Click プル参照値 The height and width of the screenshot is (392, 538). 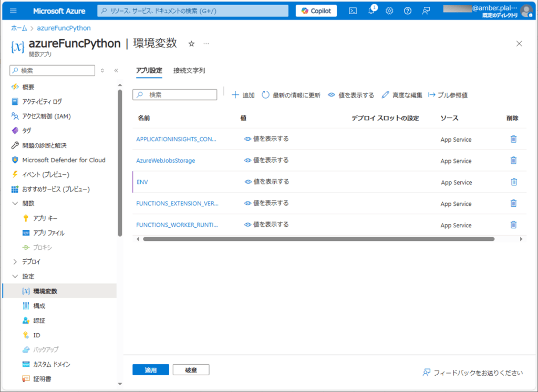[448, 95]
